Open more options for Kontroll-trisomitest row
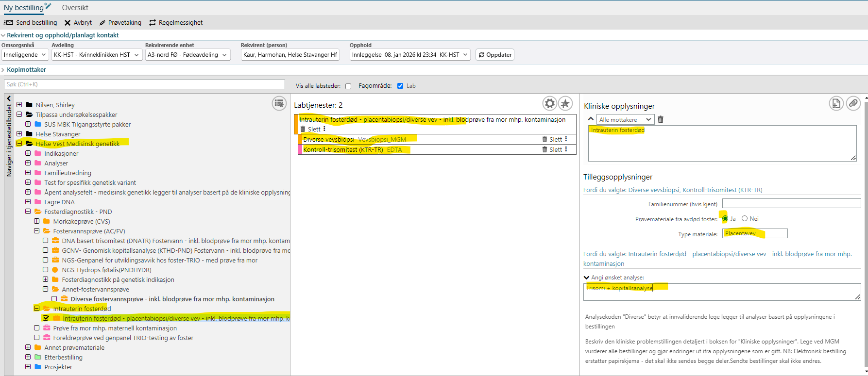 (566, 149)
